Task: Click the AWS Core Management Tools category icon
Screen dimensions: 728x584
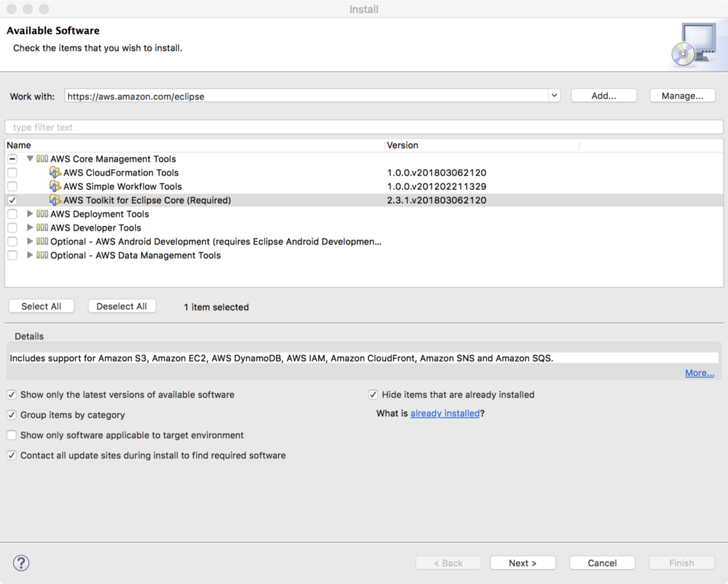Action: coord(42,159)
